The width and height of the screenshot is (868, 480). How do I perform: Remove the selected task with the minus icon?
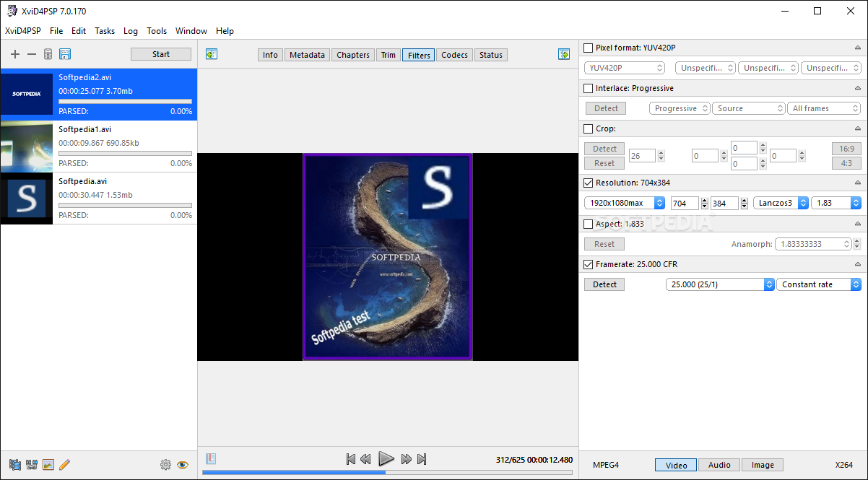pos(31,54)
